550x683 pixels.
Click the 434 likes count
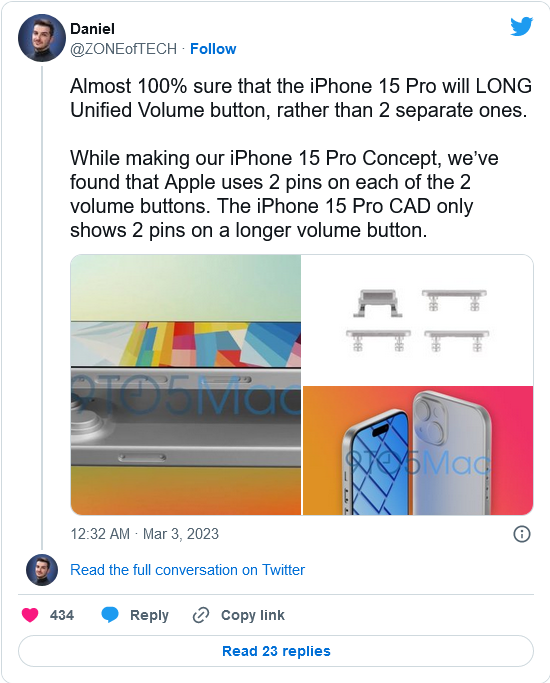pyautogui.click(x=61, y=615)
